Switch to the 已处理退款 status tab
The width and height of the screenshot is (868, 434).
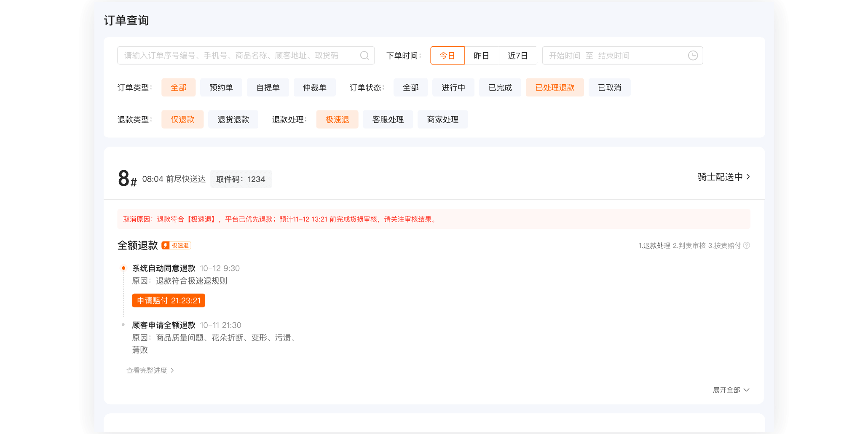(555, 87)
